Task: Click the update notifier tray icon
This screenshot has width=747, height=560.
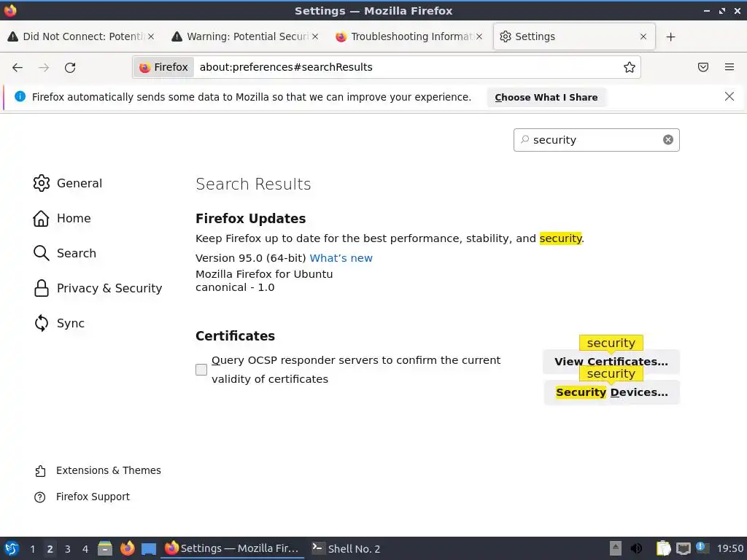Action: point(703,548)
